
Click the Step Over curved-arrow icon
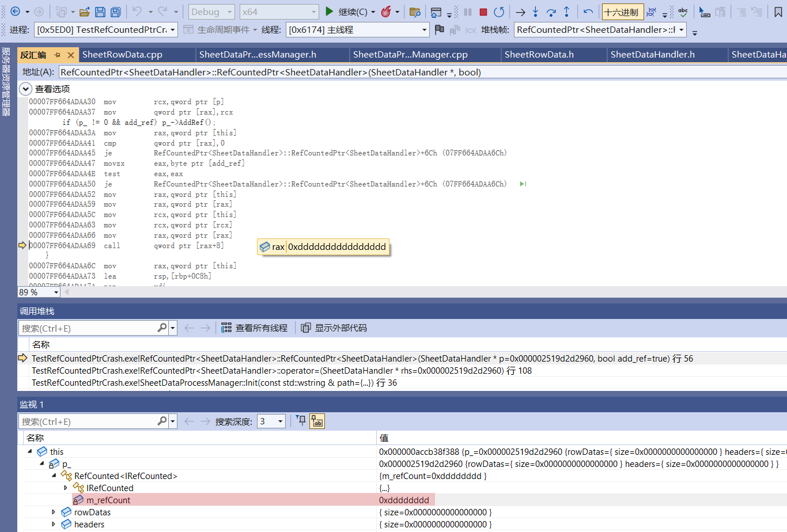coord(551,12)
